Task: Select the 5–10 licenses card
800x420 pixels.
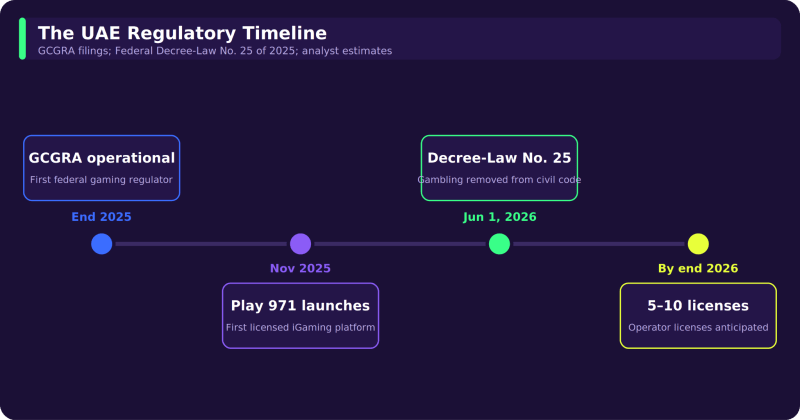Action: (698, 316)
